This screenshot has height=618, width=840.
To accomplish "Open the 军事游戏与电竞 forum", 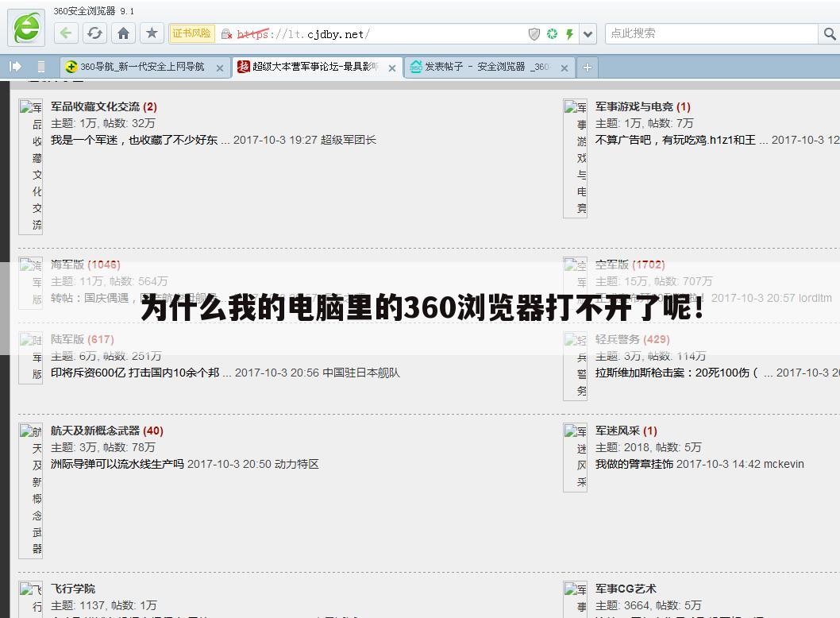I will pos(634,106).
